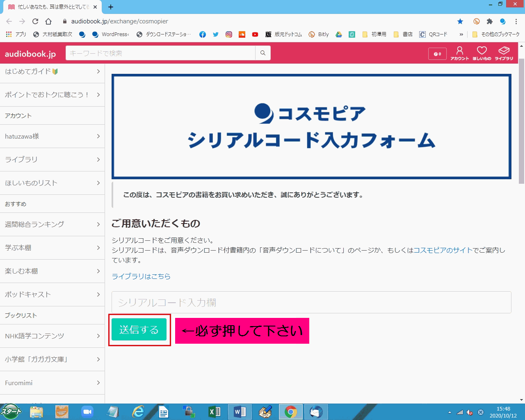Open 初澤用 bookmark folder
This screenshot has height=420, width=525.
click(x=374, y=34)
